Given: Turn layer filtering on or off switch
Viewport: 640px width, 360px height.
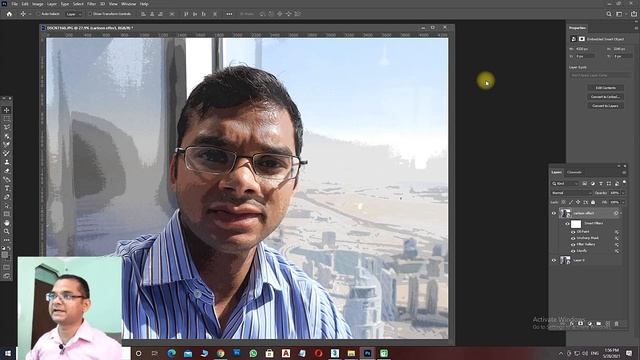Looking at the screenshot, I should point(624,182).
